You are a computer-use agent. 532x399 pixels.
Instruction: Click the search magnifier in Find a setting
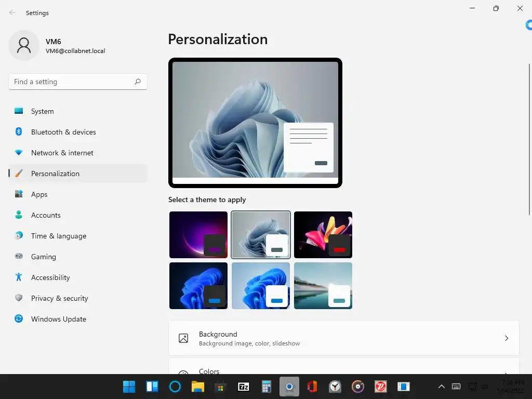click(137, 82)
